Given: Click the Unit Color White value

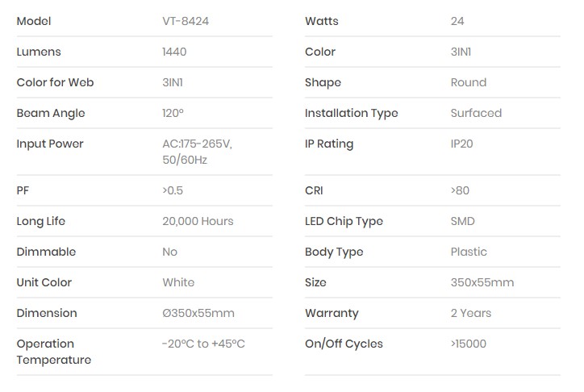Looking at the screenshot, I should (178, 282).
